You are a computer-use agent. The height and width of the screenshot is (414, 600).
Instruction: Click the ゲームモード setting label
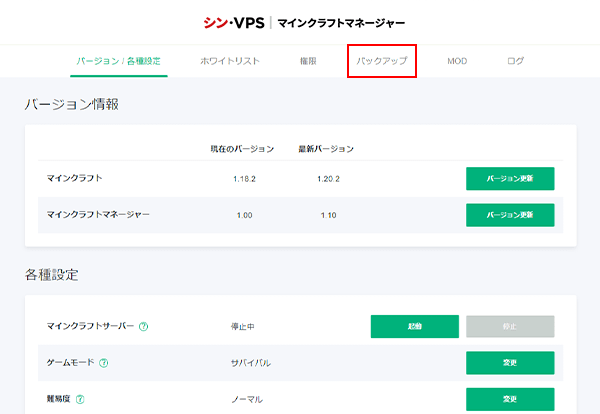point(70,362)
